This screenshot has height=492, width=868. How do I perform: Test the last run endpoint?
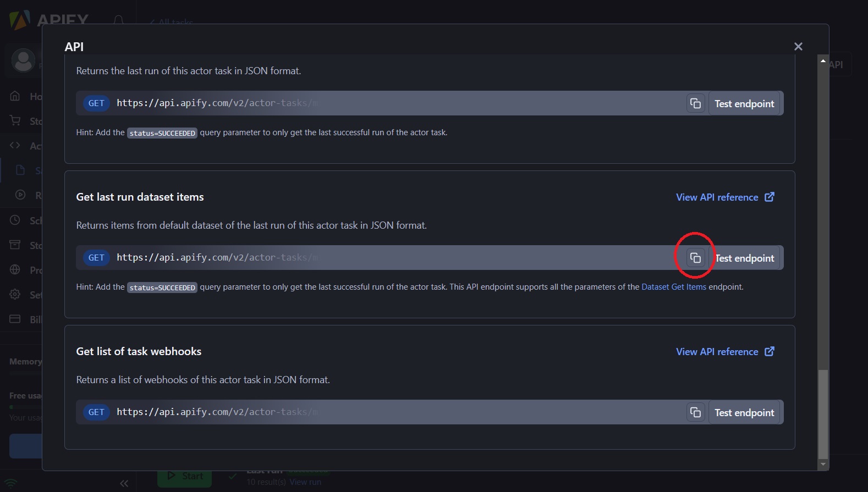pos(744,104)
